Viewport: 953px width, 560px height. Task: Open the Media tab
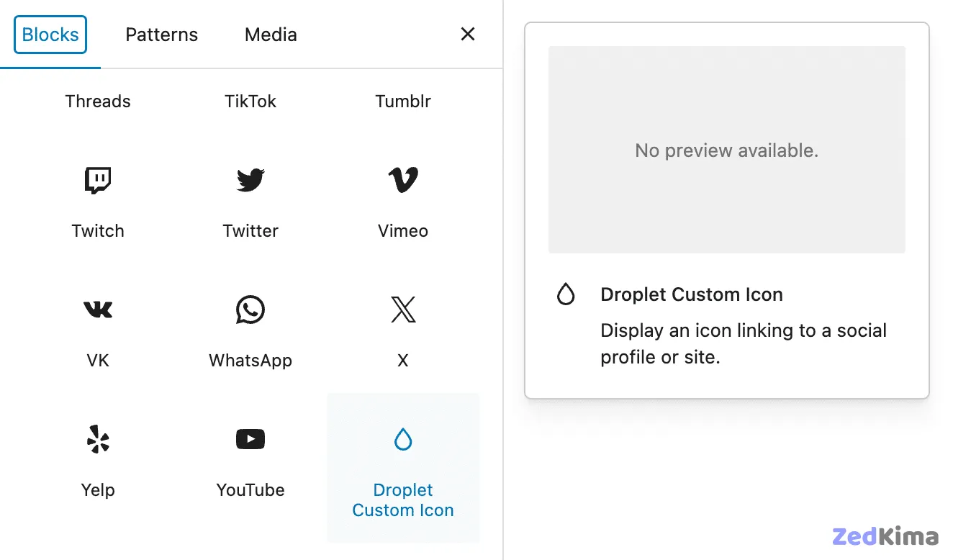(x=271, y=34)
